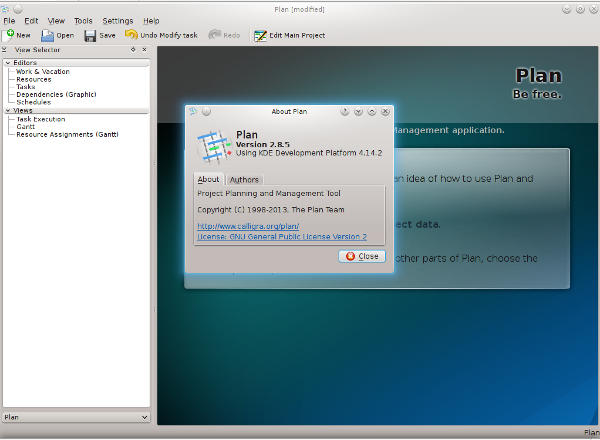Open Task Execution view
This screenshot has width=600, height=440.
(41, 119)
